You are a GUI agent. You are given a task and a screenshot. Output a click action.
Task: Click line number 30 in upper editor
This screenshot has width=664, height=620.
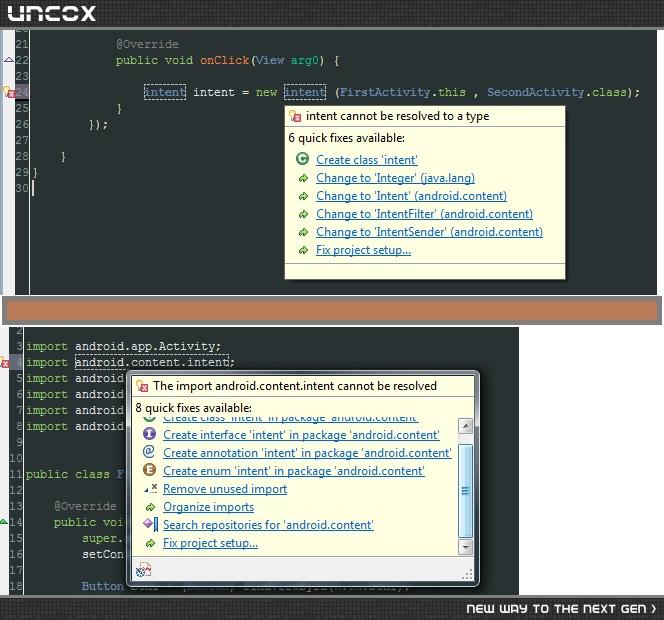click(x=22, y=188)
